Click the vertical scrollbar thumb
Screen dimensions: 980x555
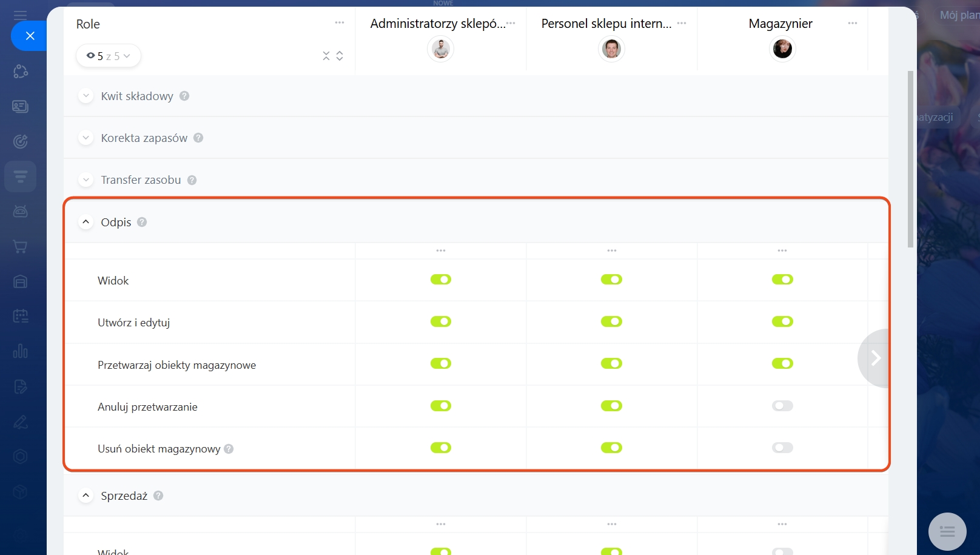(x=910, y=159)
